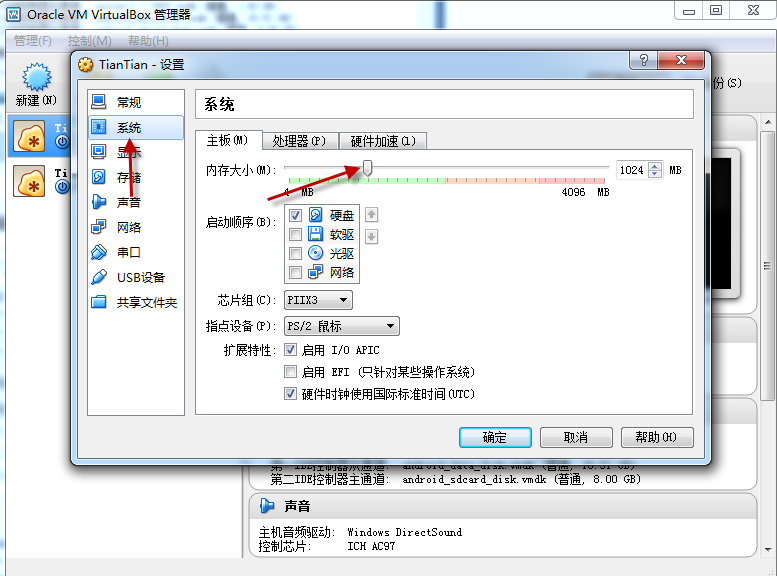Screen dimensions: 777x576
Task: Move boot device up with arrow
Action: pyautogui.click(x=371, y=215)
